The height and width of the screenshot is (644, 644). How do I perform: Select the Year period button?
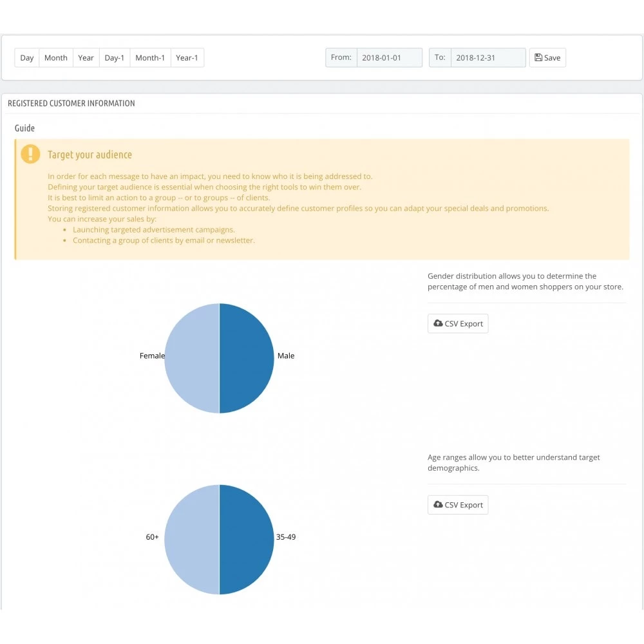click(86, 57)
